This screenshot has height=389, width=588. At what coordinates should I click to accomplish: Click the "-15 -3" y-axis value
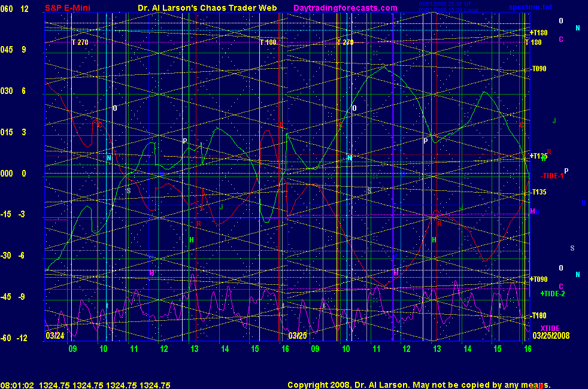click(13, 214)
